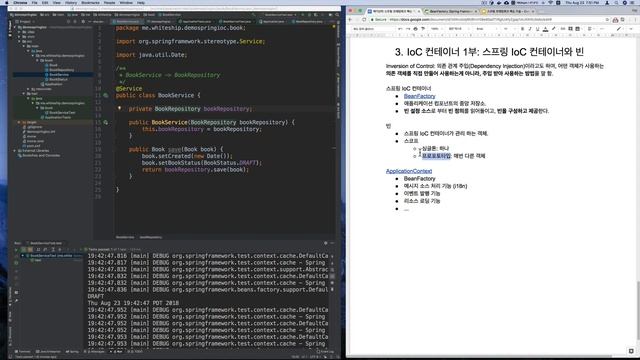
Task: Hide the Run tool window
Action: [332, 243]
